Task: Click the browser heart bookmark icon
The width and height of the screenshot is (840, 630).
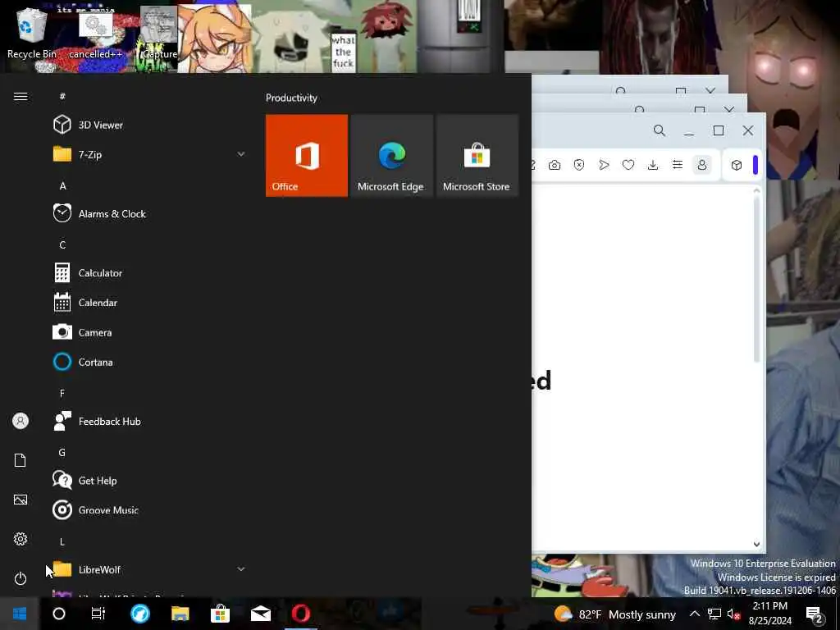Action: pyautogui.click(x=628, y=165)
